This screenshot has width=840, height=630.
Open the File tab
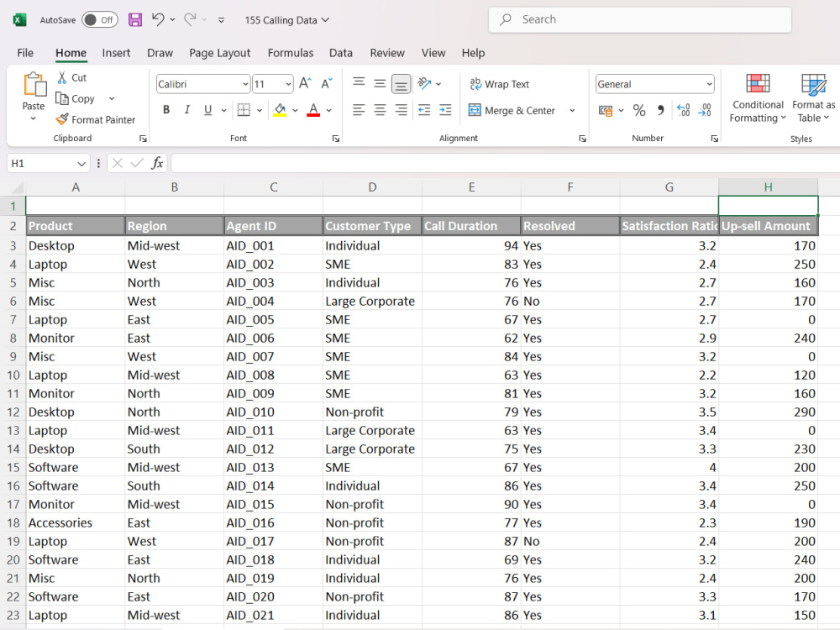25,52
